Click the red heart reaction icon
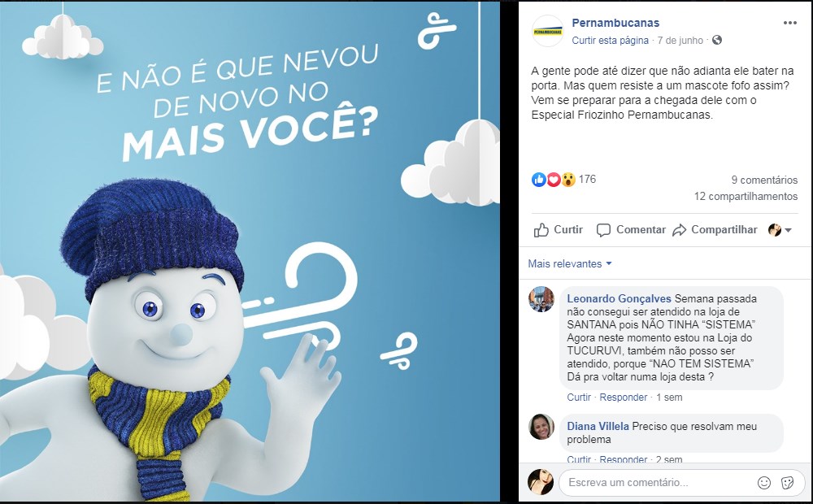The image size is (813, 504). coord(553,180)
